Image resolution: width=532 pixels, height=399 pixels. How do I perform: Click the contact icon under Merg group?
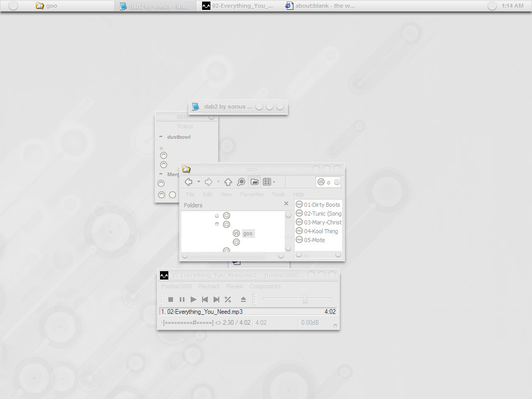click(161, 183)
